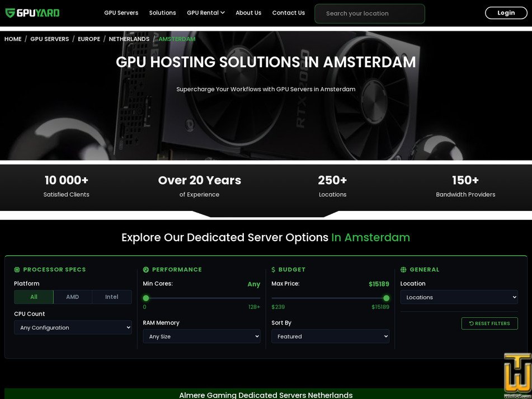The height and width of the screenshot is (399, 532).
Task: Go to the NETHERLANDS breadcrumb
Action: [x=129, y=39]
